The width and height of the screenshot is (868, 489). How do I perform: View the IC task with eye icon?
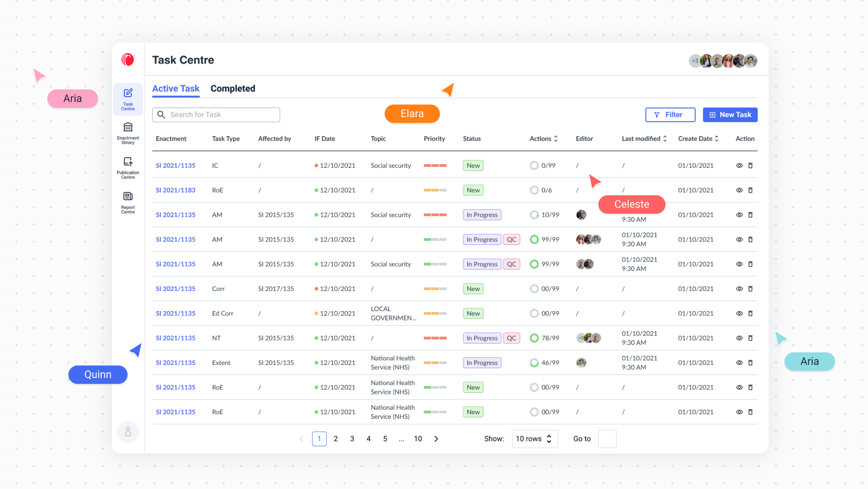pyautogui.click(x=739, y=166)
